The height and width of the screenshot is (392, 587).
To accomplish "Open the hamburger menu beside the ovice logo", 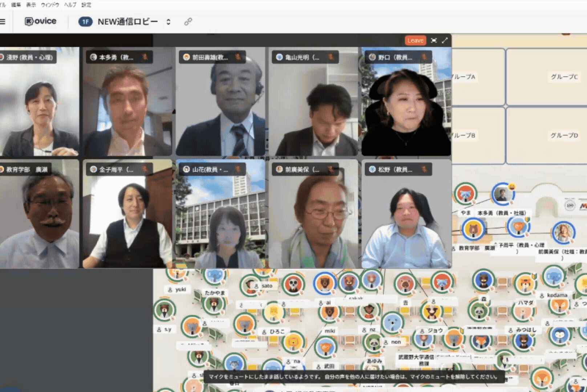I will [x=3, y=22].
